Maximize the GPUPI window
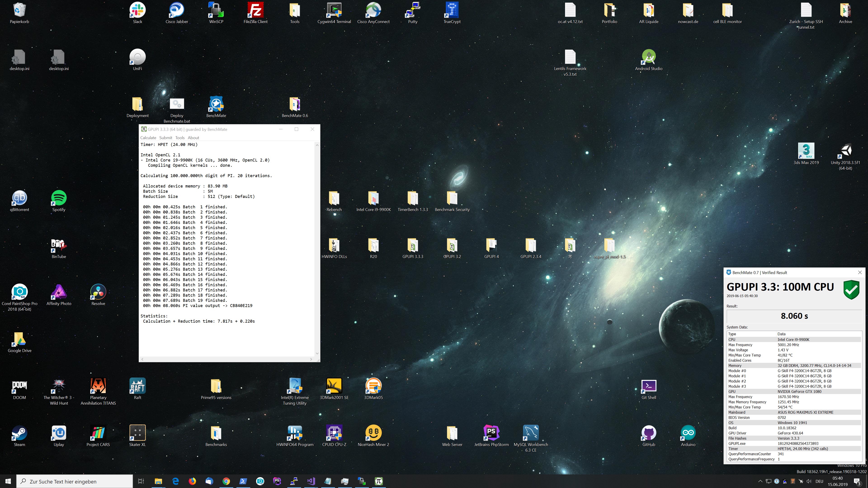The height and width of the screenshot is (488, 868). [x=297, y=129]
